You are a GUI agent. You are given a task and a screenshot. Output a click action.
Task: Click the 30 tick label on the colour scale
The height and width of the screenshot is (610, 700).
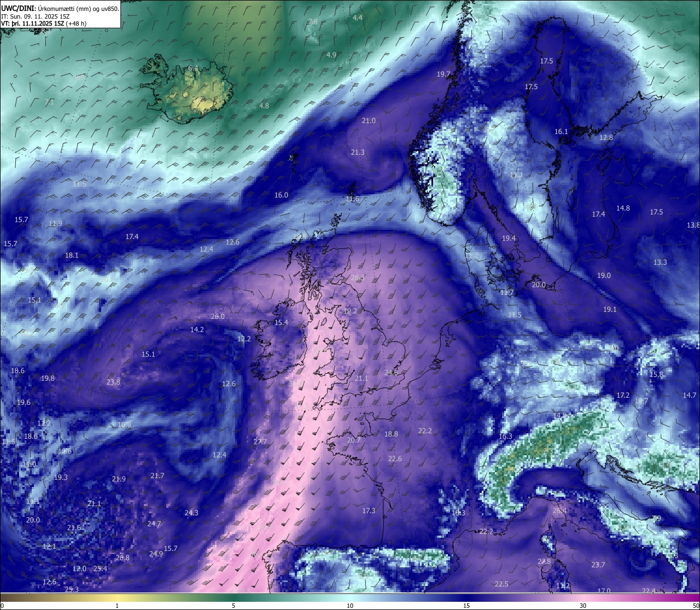pyautogui.click(x=583, y=606)
